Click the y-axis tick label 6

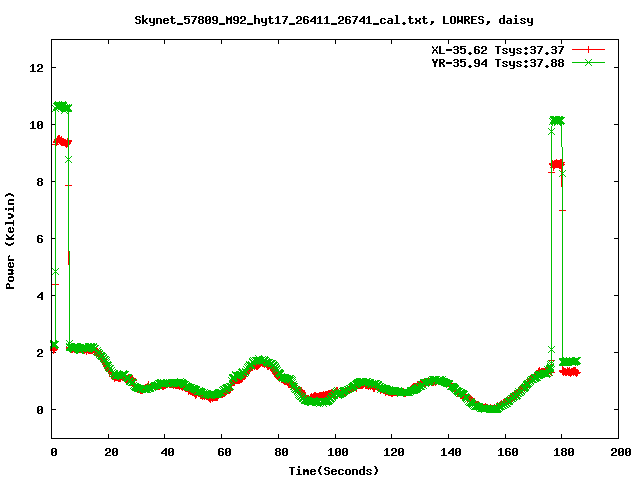tap(40, 239)
